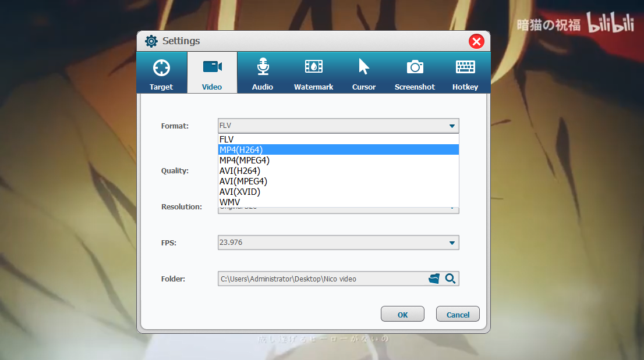Click the Hotkey keyboard icon
Viewport: 644px width, 360px height.
(x=465, y=66)
